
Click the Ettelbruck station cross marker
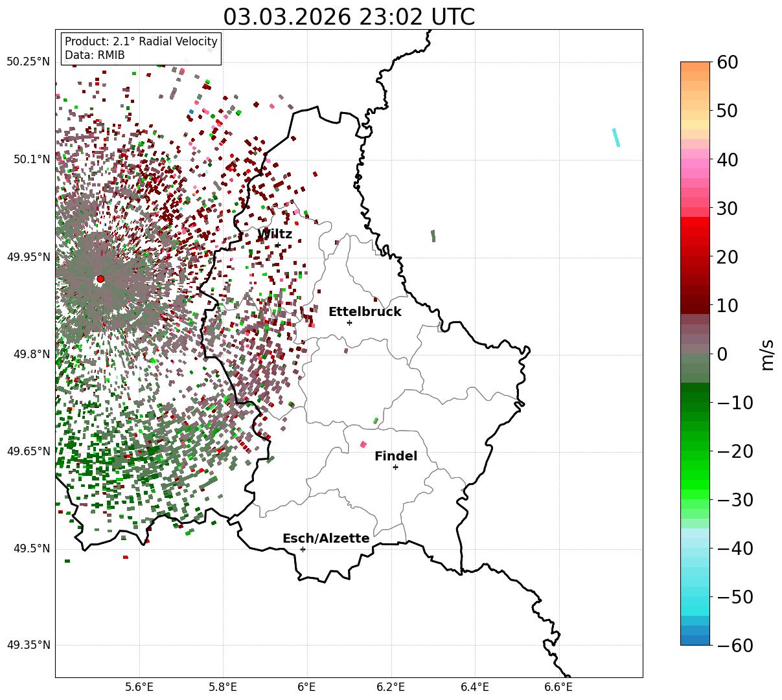point(350,322)
